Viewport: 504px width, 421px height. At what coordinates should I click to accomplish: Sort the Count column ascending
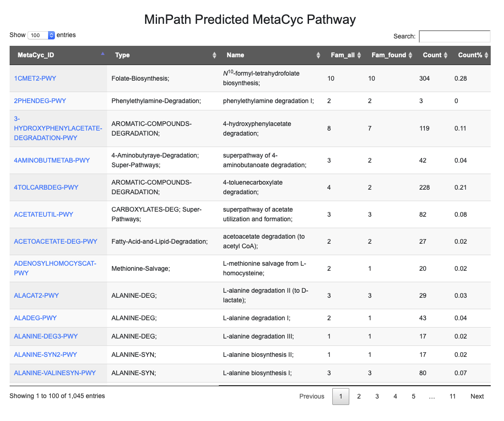coord(444,55)
